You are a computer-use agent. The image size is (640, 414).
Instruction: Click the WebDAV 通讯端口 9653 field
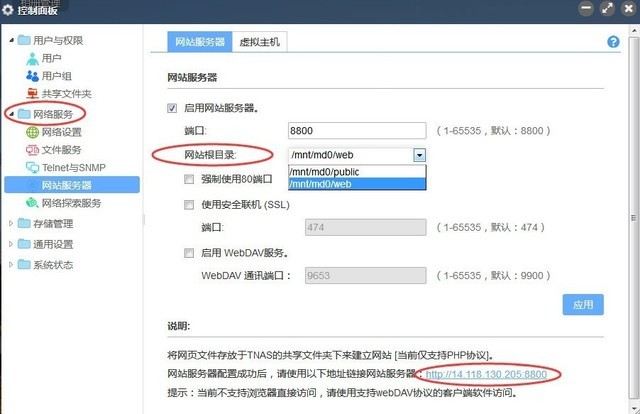pos(366,276)
